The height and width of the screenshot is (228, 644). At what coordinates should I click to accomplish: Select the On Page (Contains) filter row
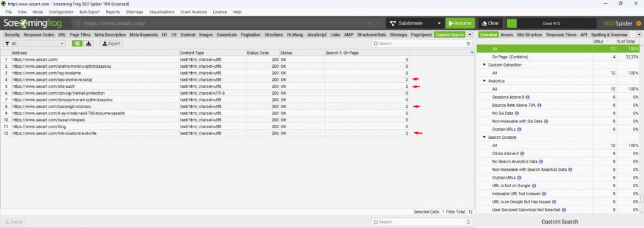coord(558,57)
